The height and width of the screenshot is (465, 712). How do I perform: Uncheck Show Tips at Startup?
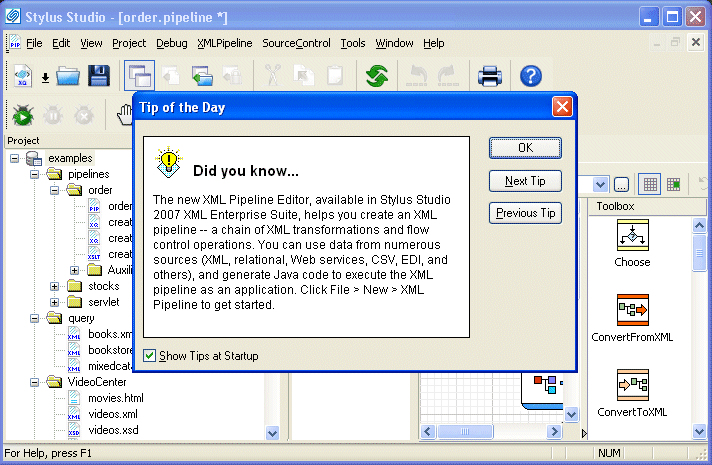point(150,355)
